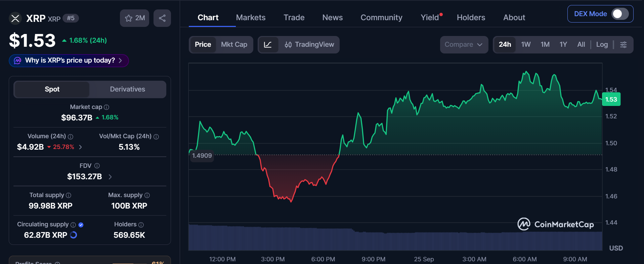Click 'Why is XRP's price up today?'

click(x=69, y=61)
